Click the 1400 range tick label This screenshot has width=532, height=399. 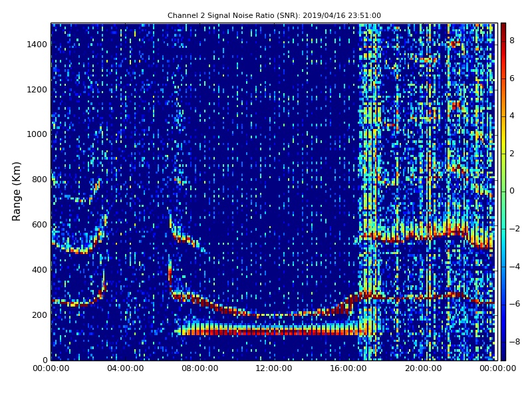click(x=37, y=45)
